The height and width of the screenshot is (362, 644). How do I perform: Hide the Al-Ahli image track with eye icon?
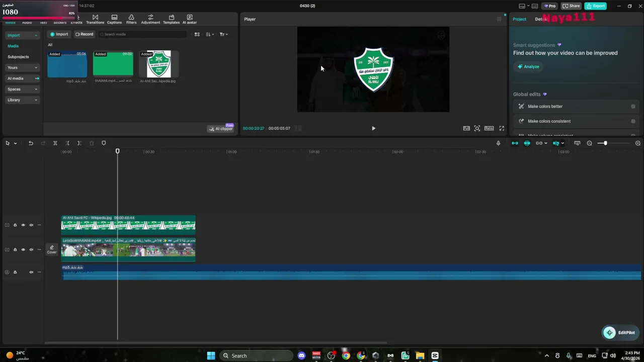point(23,225)
